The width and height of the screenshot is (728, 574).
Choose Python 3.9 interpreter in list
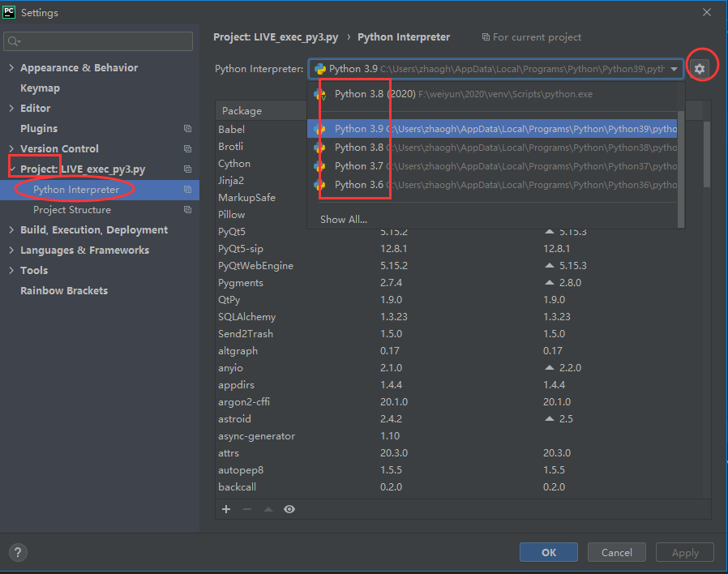[x=492, y=129]
